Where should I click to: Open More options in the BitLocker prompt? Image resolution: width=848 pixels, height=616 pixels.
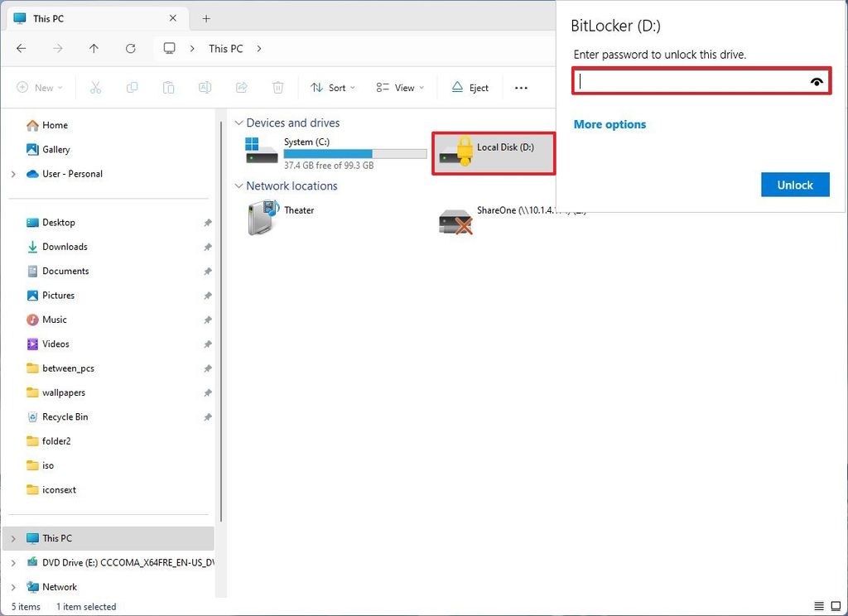pyautogui.click(x=609, y=124)
